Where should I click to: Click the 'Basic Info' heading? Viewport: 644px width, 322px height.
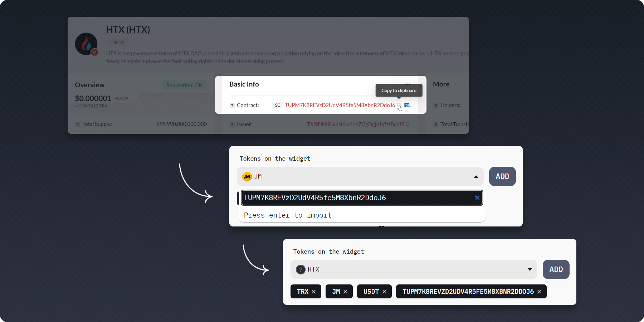click(244, 84)
